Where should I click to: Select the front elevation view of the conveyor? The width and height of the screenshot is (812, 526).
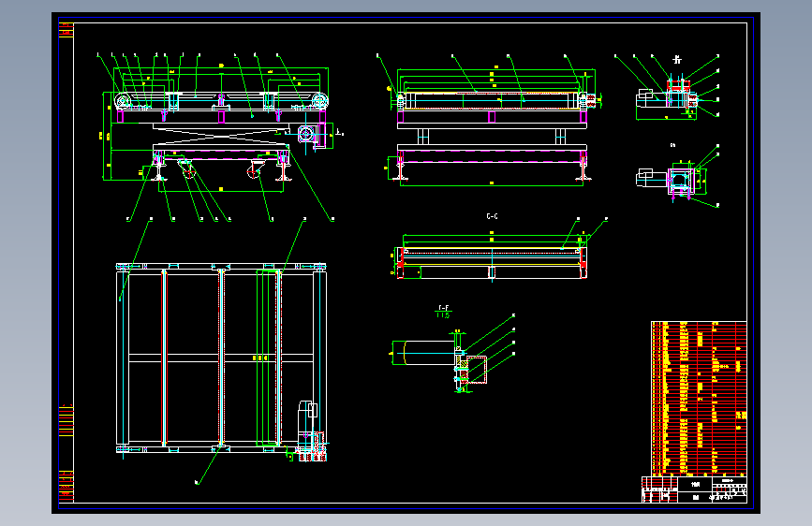[x=492, y=124]
